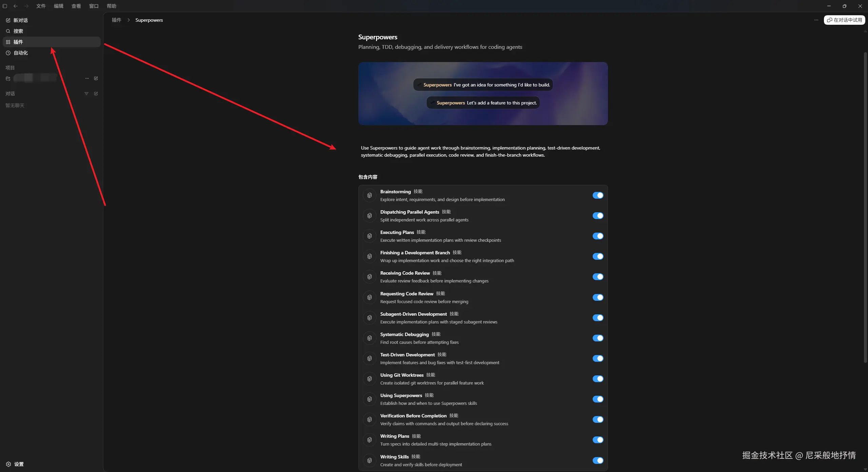The width and height of the screenshot is (868, 472).
Task: Disable the Brainstorming skill toggle
Action: click(598, 195)
